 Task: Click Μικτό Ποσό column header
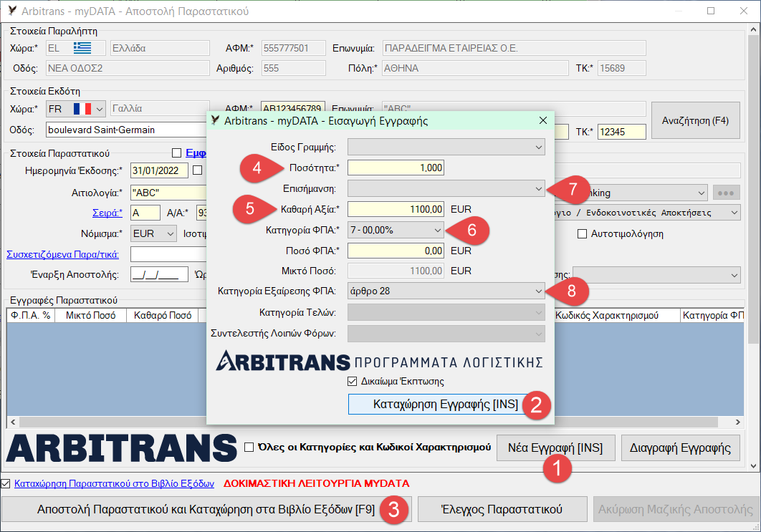point(90,315)
